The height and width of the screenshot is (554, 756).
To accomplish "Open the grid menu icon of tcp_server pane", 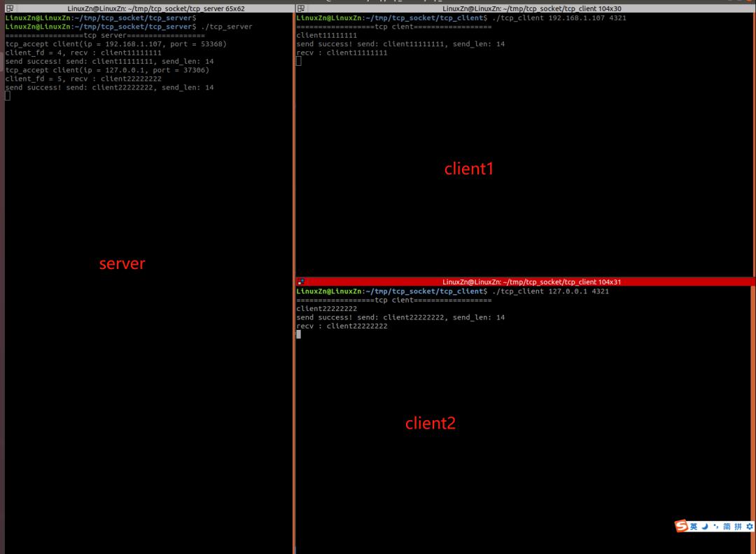I will [9, 8].
